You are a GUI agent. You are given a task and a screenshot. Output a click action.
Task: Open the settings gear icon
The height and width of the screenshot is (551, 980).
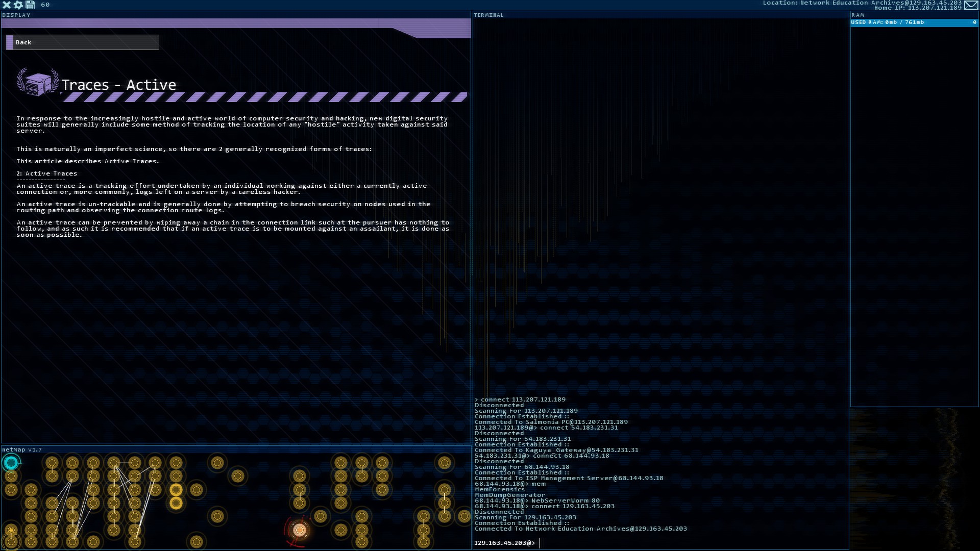pyautogui.click(x=18, y=5)
